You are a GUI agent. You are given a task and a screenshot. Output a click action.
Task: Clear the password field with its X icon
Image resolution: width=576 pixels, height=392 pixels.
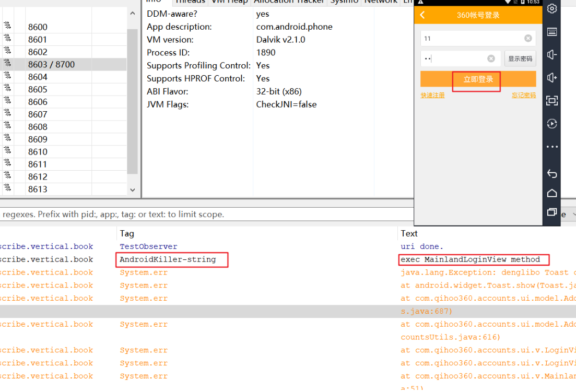(491, 59)
